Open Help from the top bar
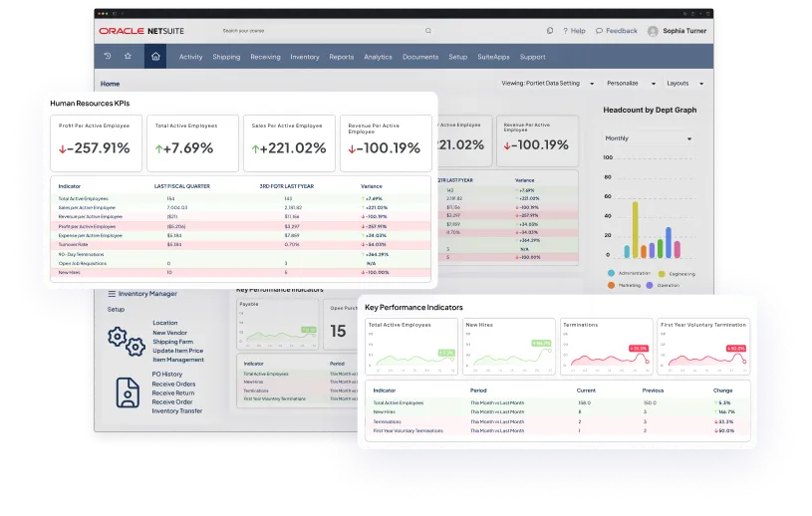This screenshot has height=516, width=812. (573, 31)
